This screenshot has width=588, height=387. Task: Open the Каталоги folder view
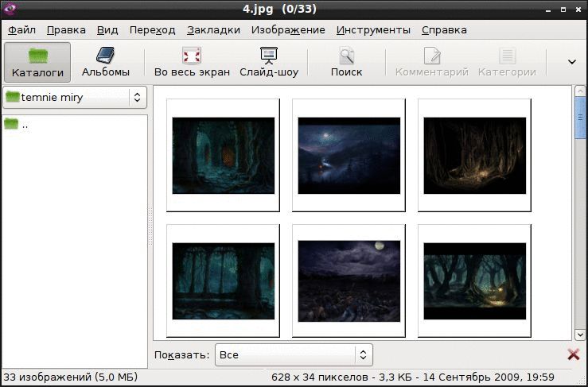(37, 62)
